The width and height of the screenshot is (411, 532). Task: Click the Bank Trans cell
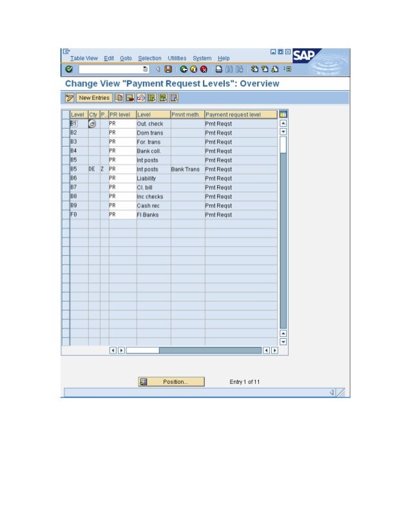point(187,169)
